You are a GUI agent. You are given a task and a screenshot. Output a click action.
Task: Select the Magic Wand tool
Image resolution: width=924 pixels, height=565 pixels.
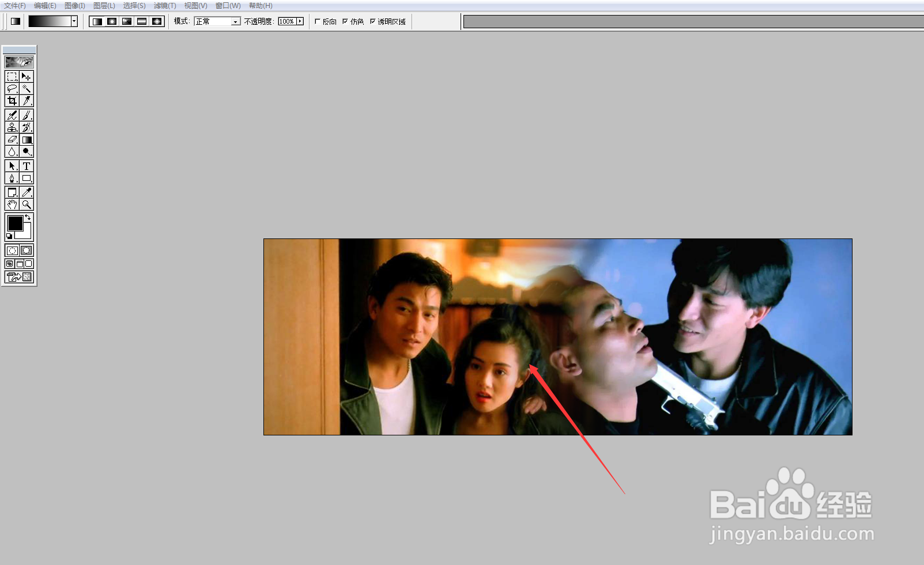click(27, 89)
